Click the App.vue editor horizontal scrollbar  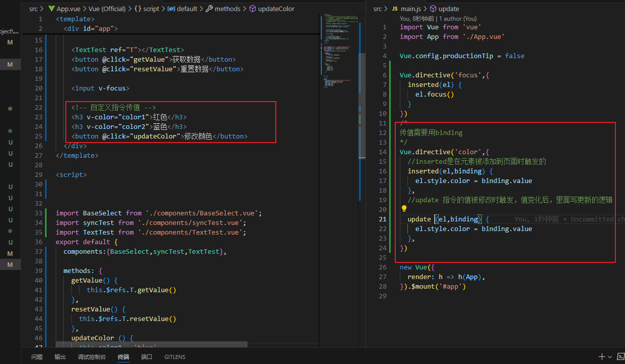coord(151,344)
